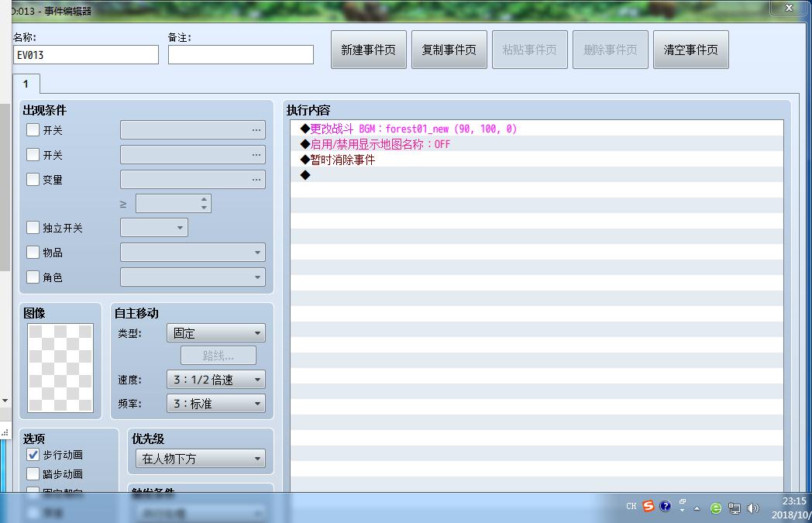Click 复制事件页 button

coord(449,50)
